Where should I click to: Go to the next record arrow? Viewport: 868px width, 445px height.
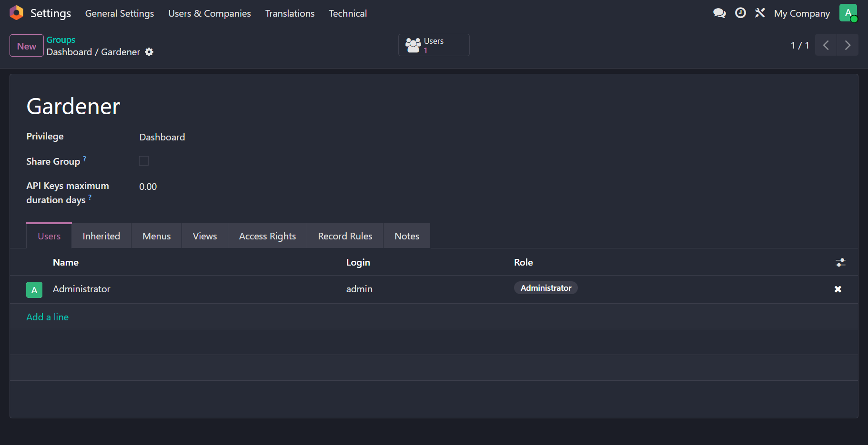coord(847,45)
